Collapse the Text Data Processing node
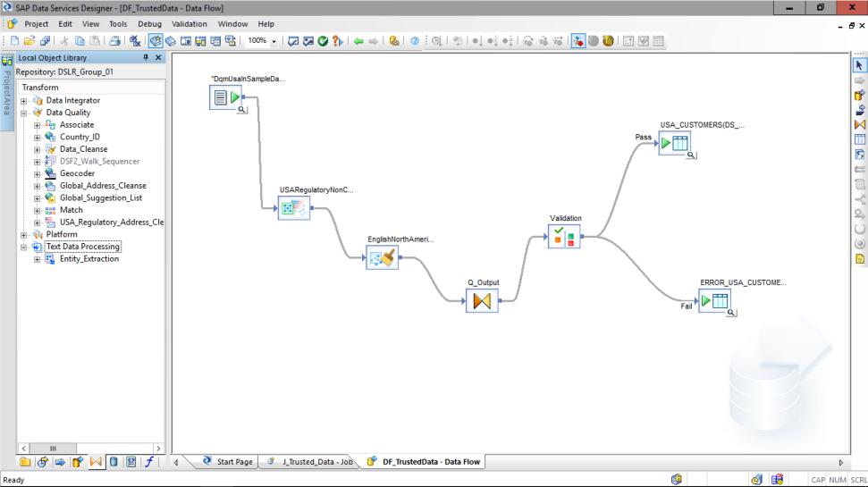Screen dimensions: 868x487 tap(24, 247)
